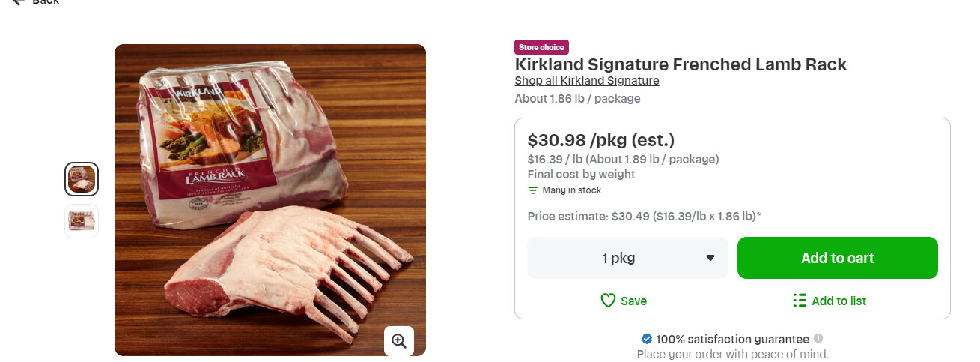
Task: Click the heart Save icon
Action: 608,301
